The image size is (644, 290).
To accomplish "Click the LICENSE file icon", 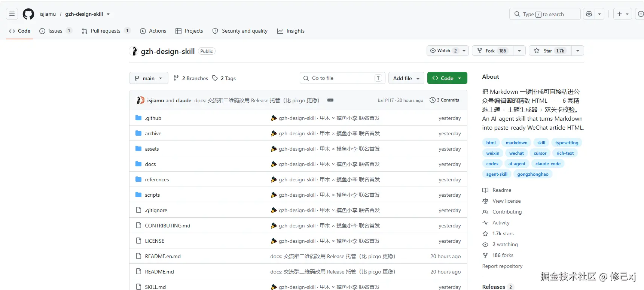I will 138,241.
